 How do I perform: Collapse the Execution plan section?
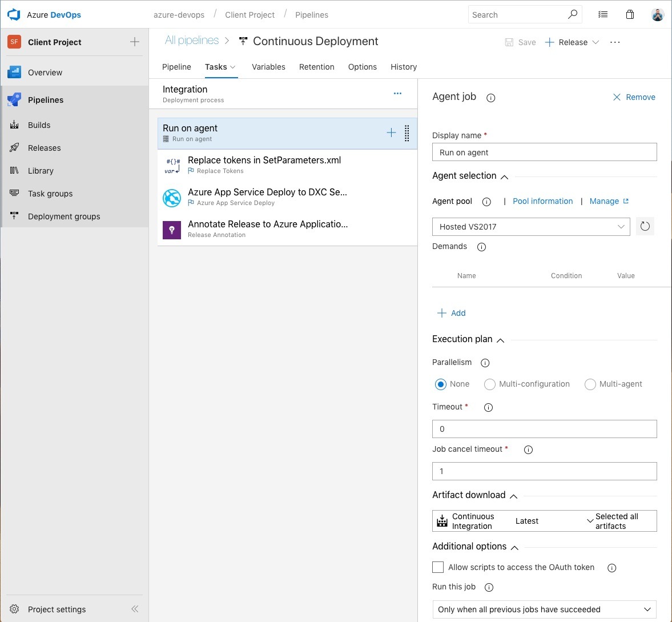[501, 340]
